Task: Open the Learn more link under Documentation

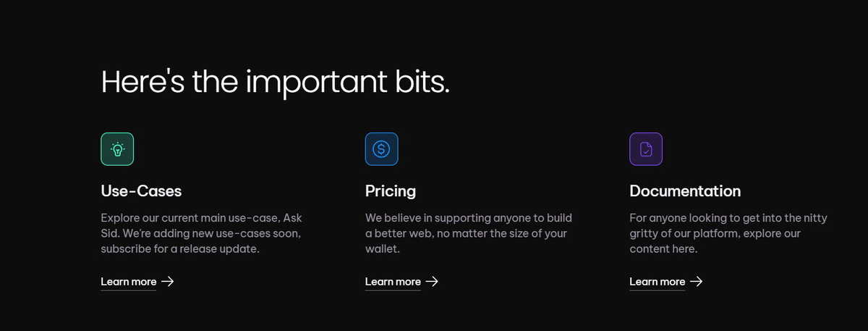Action: point(657,282)
